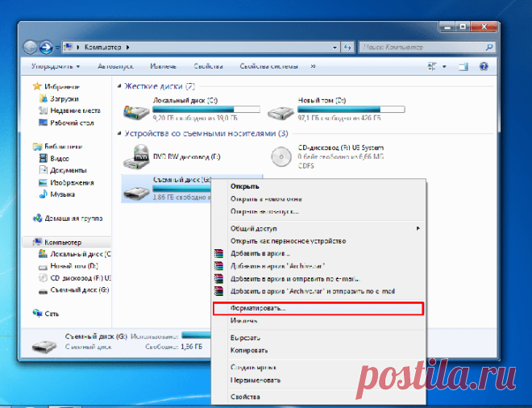Collapse the Жесткие диски group
Image resolution: width=532 pixels, height=408 pixels.
click(119, 86)
